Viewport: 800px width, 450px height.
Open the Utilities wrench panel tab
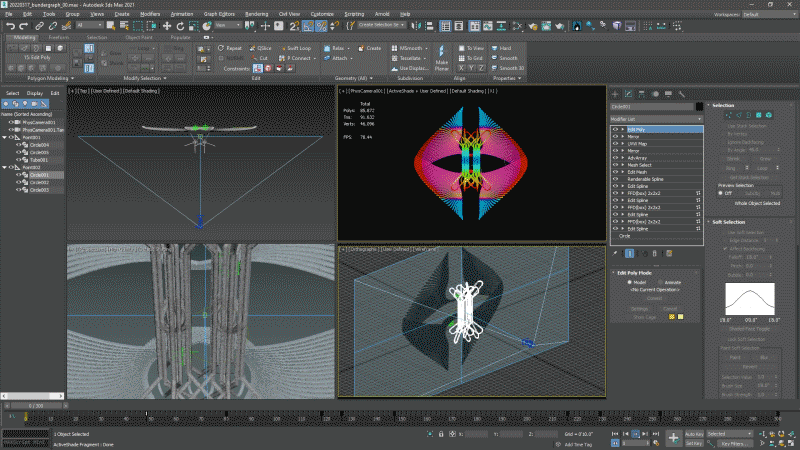click(681, 94)
